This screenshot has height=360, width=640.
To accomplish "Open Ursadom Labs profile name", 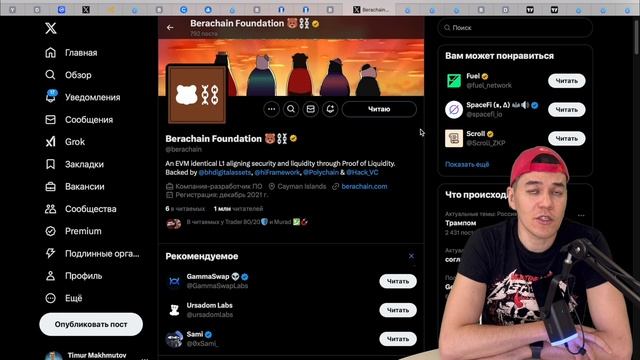I will [209, 305].
